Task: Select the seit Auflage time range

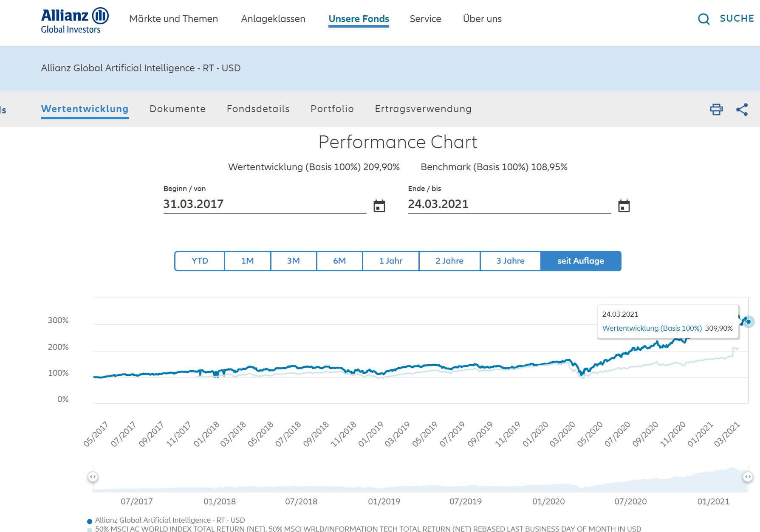Action: pyautogui.click(x=581, y=261)
